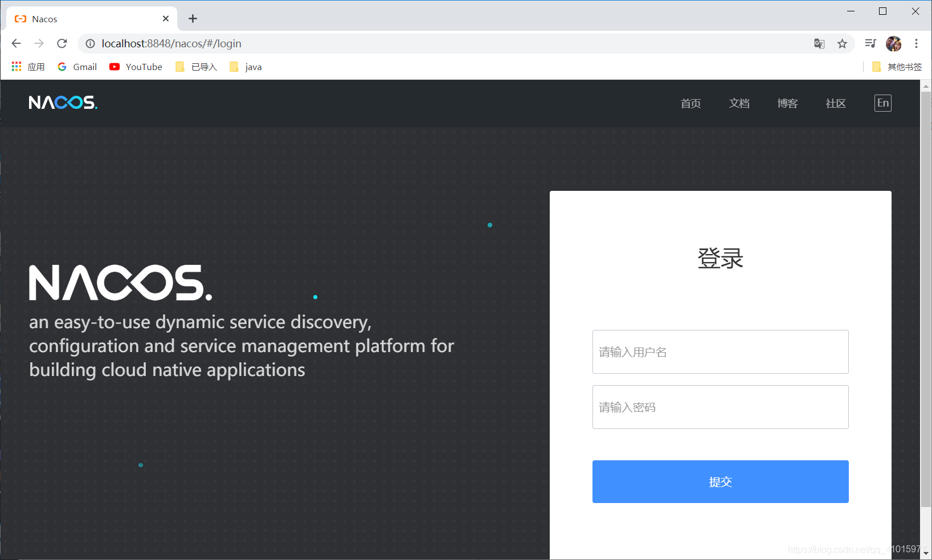Open a new browser tab
Viewport: 932px width, 560px height.
click(x=193, y=19)
